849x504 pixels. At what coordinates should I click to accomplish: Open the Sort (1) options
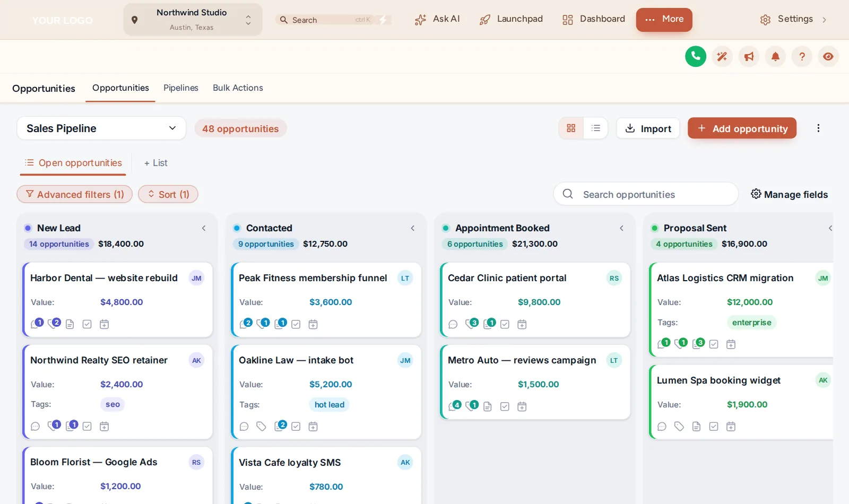coord(168,194)
